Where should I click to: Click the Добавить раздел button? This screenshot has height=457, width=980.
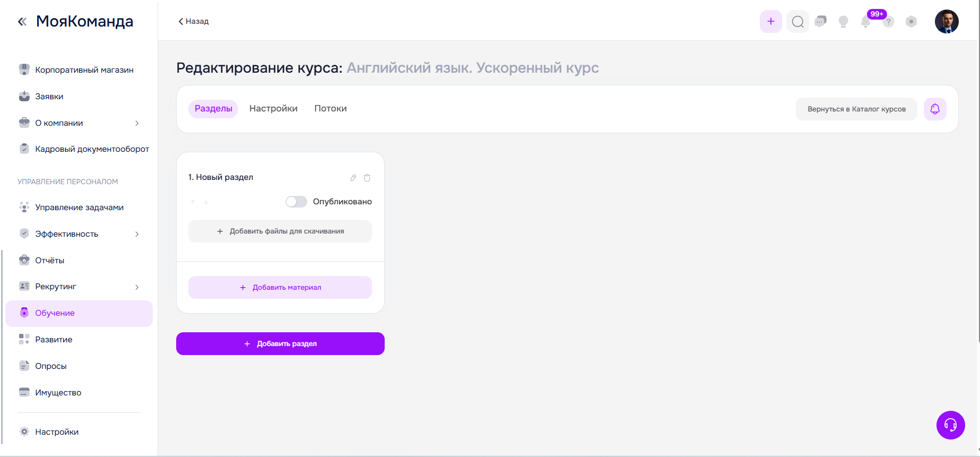[x=280, y=344]
